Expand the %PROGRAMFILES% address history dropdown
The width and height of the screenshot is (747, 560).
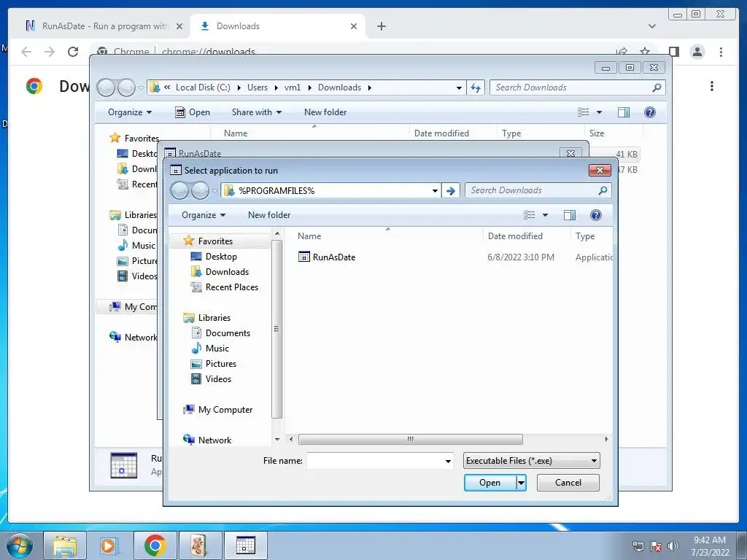tap(435, 191)
